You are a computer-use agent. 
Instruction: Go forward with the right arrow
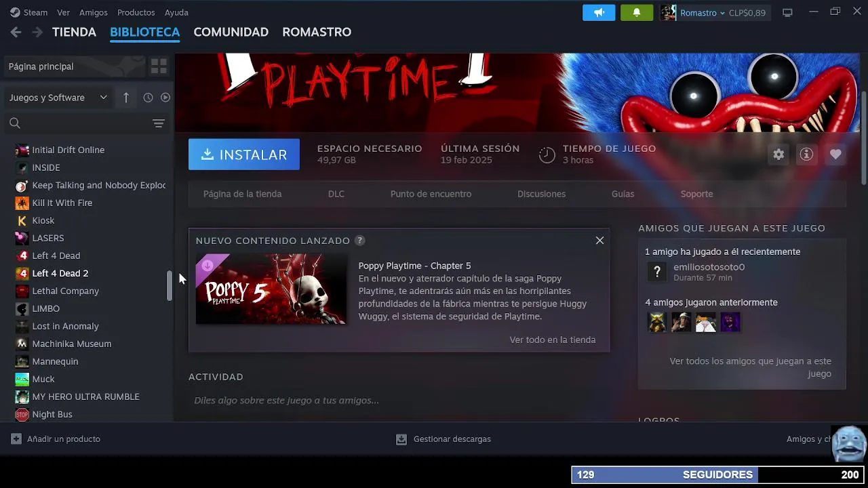[37, 32]
